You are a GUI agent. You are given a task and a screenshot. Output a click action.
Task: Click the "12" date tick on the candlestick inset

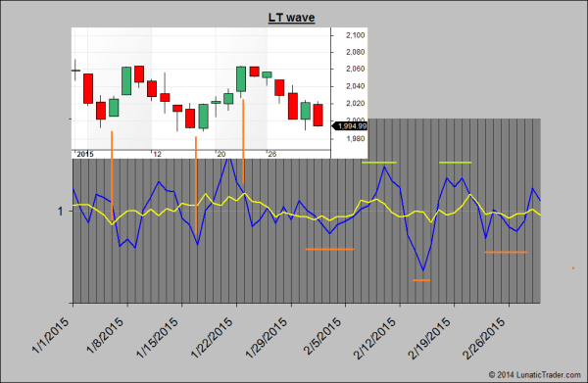158,155
